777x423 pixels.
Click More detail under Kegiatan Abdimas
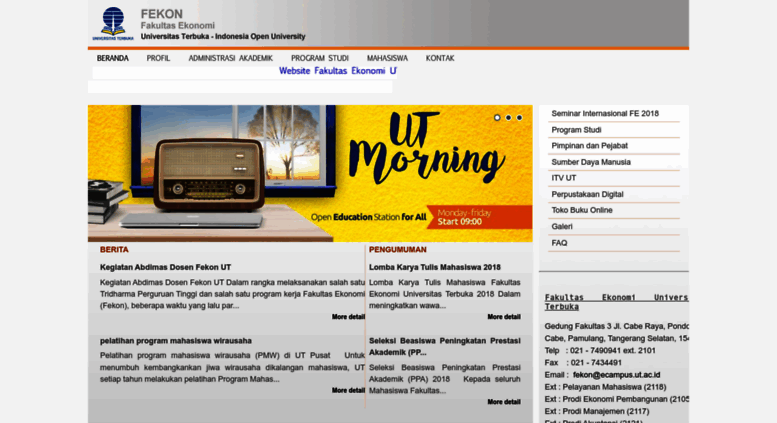coord(348,317)
